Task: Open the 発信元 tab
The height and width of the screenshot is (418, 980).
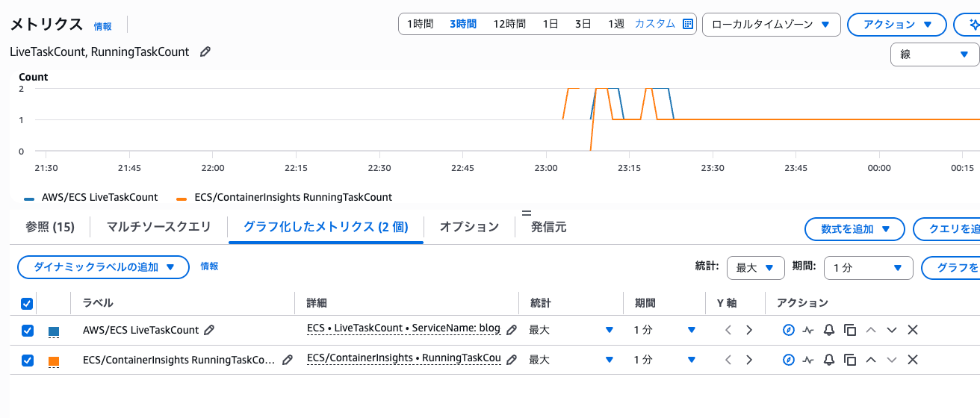Action: point(548,227)
